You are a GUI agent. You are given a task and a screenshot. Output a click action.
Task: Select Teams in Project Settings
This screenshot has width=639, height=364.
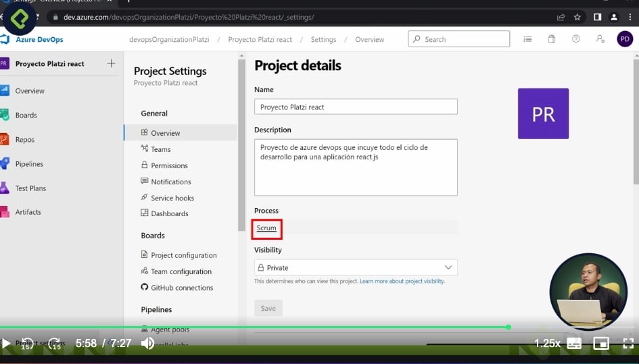(x=160, y=149)
